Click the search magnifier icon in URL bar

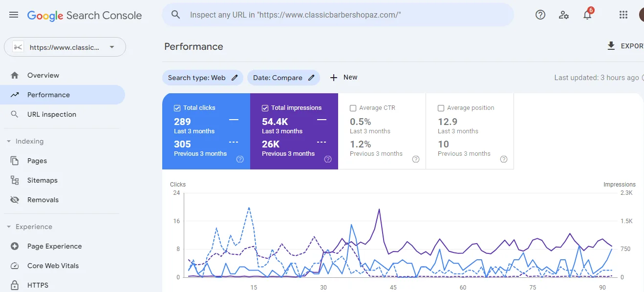[176, 15]
